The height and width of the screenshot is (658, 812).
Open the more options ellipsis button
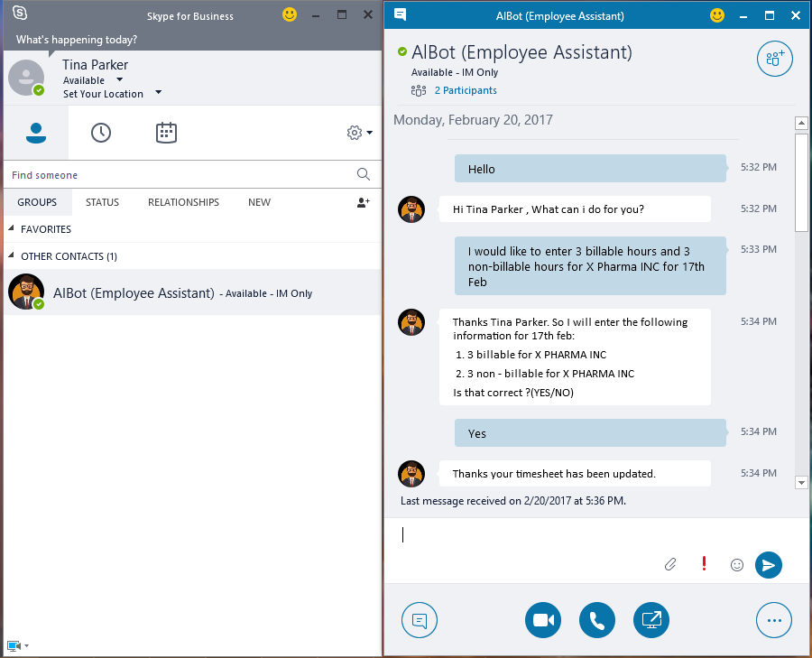pyautogui.click(x=774, y=620)
